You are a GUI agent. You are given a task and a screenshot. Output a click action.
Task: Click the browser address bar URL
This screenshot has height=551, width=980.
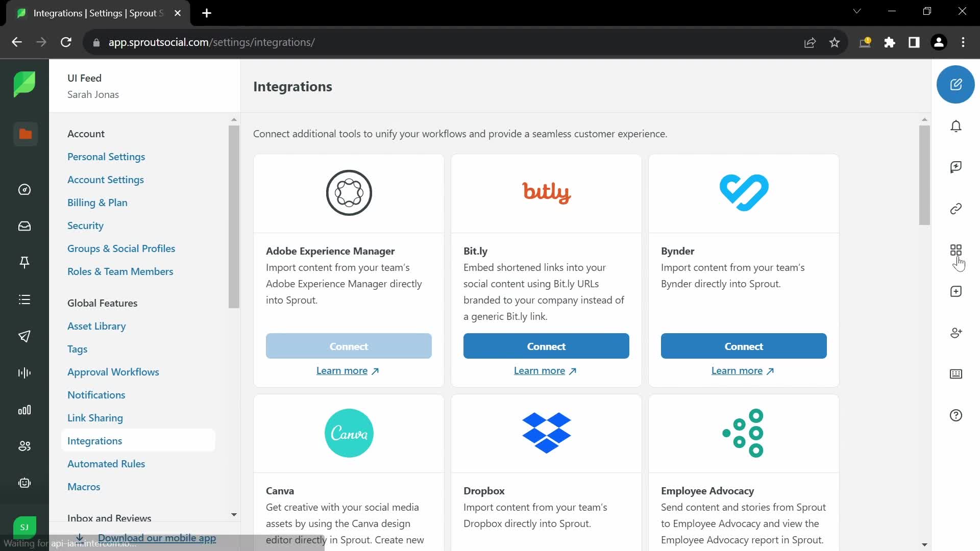pyautogui.click(x=211, y=42)
